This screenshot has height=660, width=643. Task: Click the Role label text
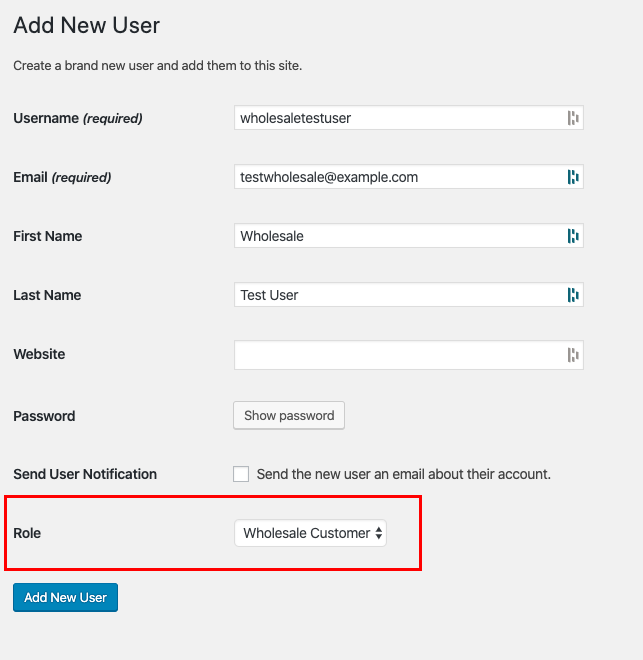tap(27, 533)
